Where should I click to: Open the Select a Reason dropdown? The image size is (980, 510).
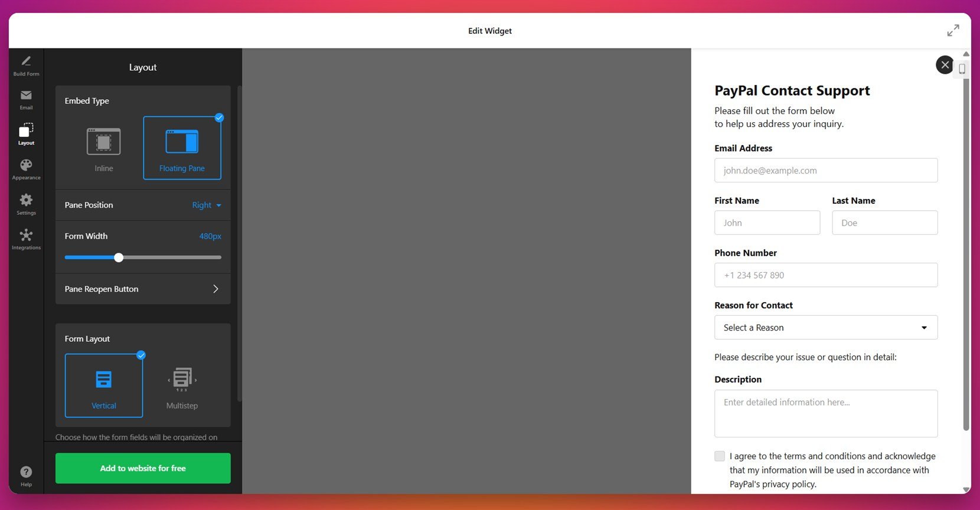click(826, 328)
